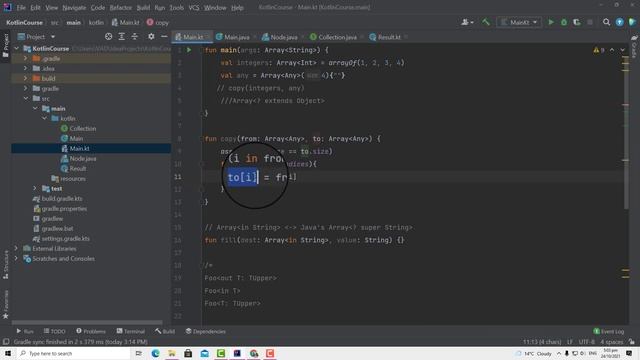
Task: Go to next highlighted problem arrow
Action: (622, 50)
